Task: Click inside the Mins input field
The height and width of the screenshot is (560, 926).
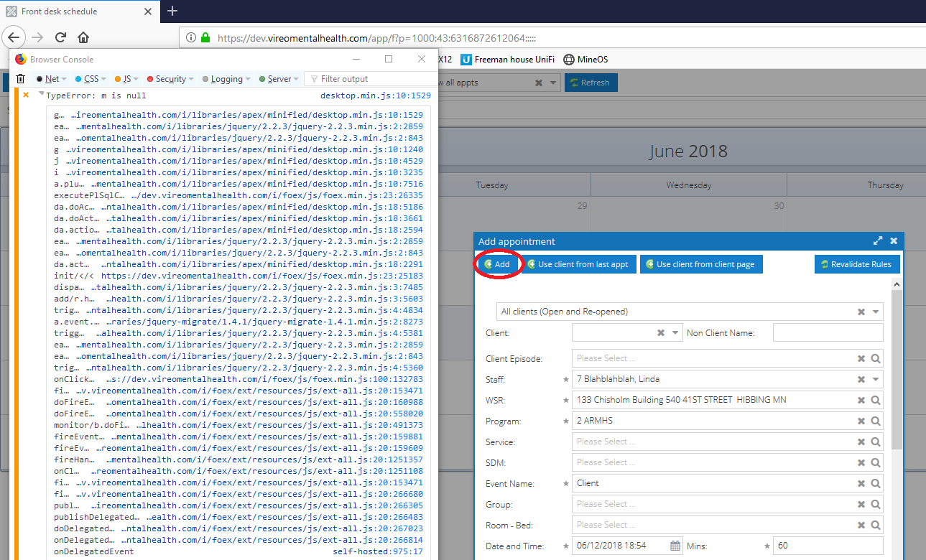Action: (x=826, y=545)
